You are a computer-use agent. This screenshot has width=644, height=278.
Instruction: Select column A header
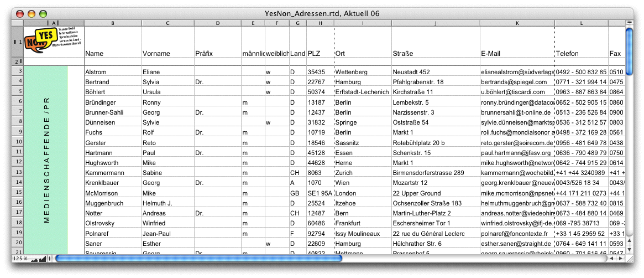pyautogui.click(x=54, y=23)
